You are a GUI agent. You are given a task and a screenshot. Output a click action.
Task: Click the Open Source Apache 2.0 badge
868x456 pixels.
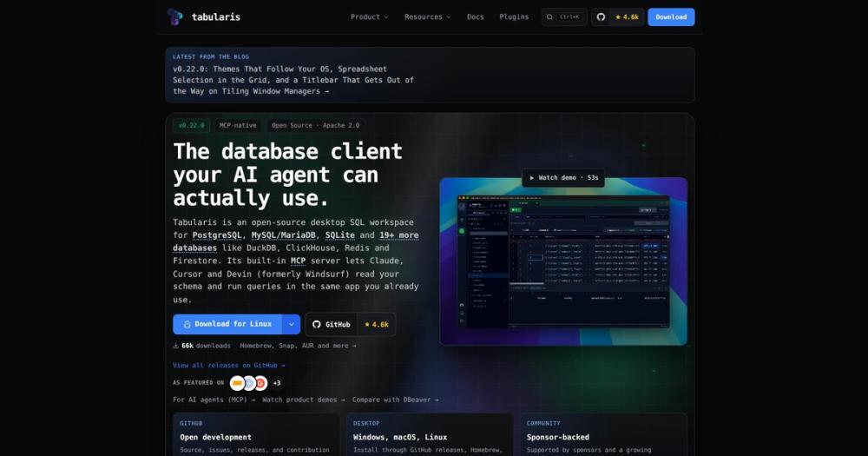(316, 125)
